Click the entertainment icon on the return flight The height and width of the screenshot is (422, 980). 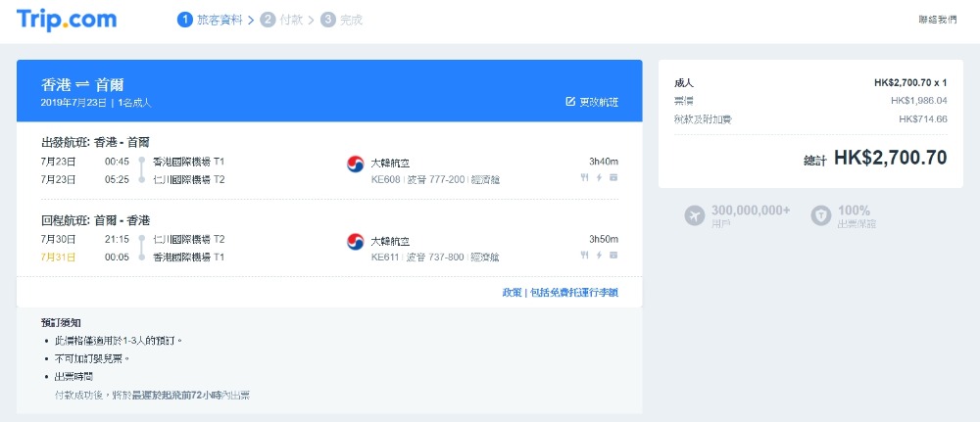613,255
